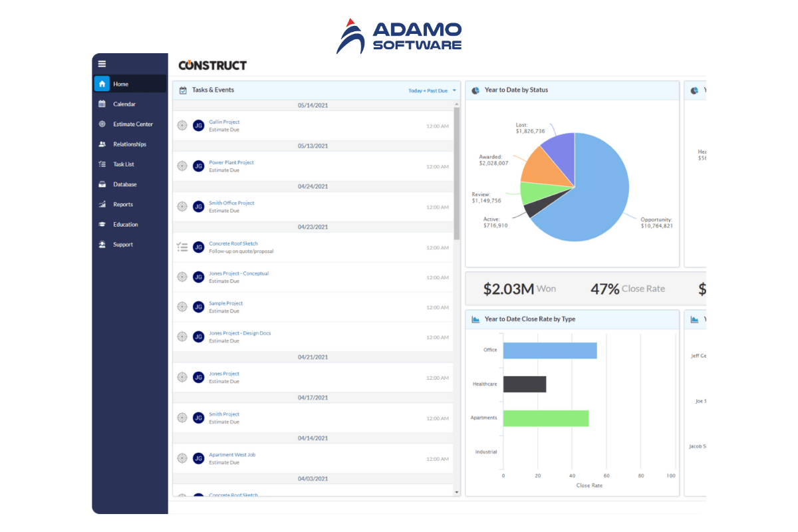Open the Concrete Roof Sketch task
This screenshot has height=532, width=798.
click(233, 243)
